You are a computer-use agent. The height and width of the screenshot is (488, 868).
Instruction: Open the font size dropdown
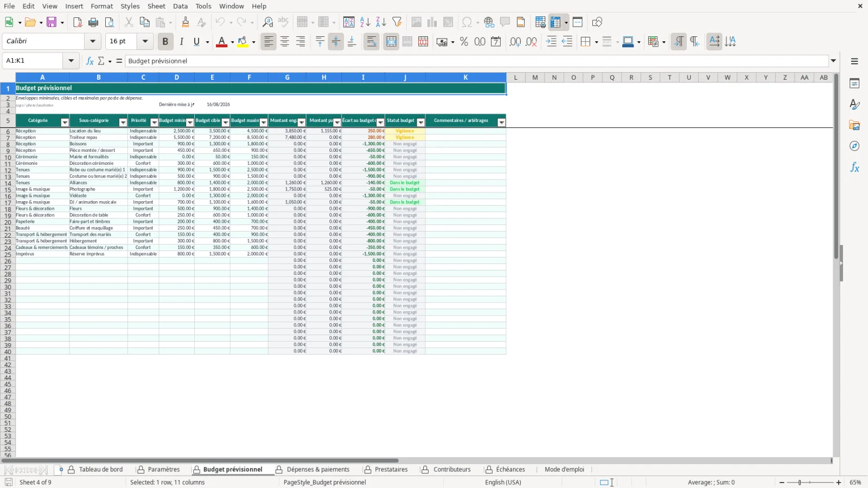[145, 41]
